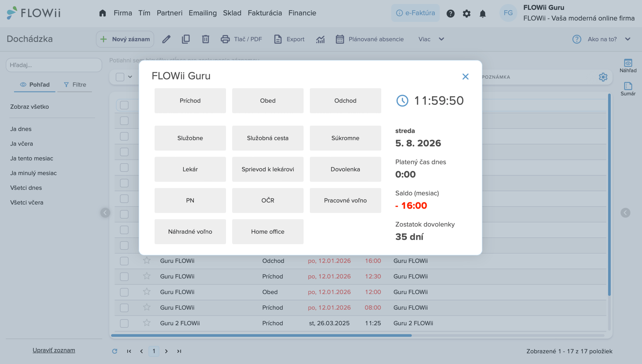
Task: Focus the Hľadaj search field
Action: 54,65
